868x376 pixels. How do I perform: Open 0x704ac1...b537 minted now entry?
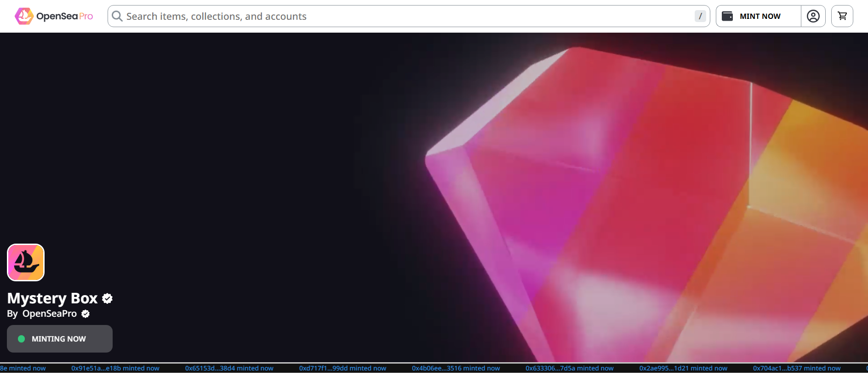pos(797,368)
